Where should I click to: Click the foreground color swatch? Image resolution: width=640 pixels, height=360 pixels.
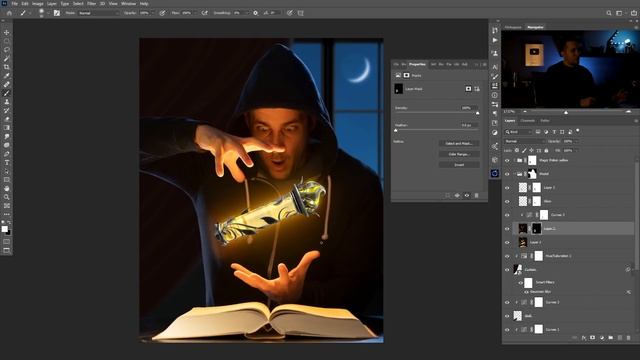click(x=4, y=229)
